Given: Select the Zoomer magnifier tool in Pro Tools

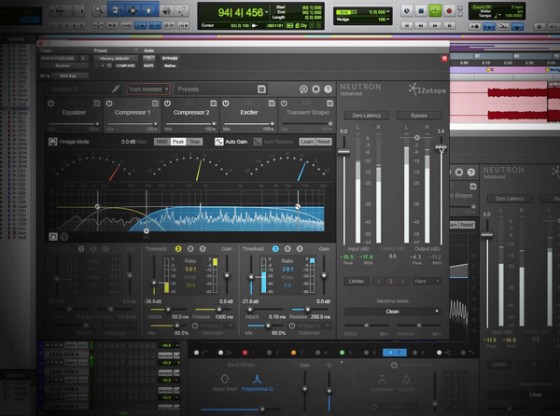Looking at the screenshot, I should tap(98, 11).
